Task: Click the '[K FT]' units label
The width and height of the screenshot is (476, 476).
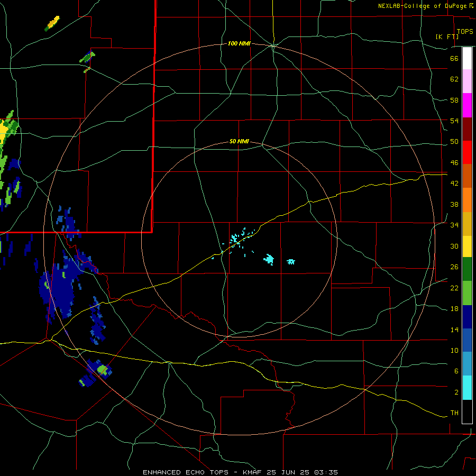Action: (x=447, y=36)
